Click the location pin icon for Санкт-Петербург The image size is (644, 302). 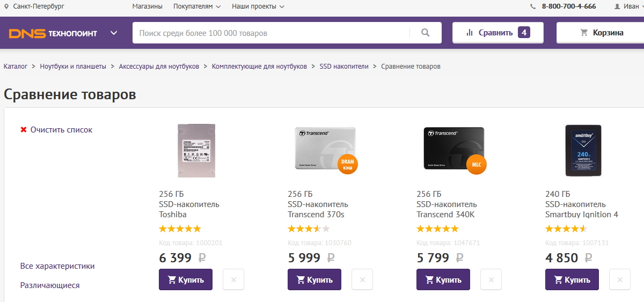coord(6,6)
